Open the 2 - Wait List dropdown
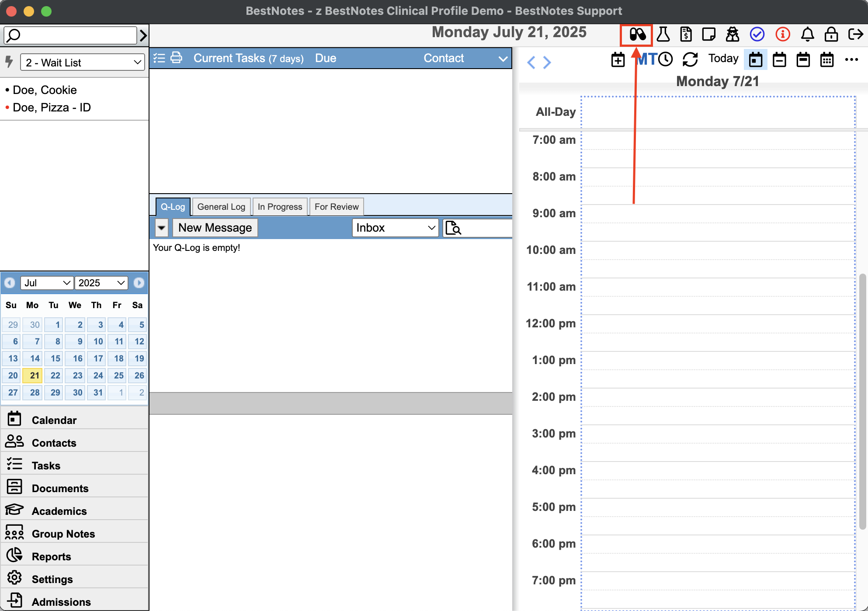Screen dimensions: 868x611 (x=83, y=62)
